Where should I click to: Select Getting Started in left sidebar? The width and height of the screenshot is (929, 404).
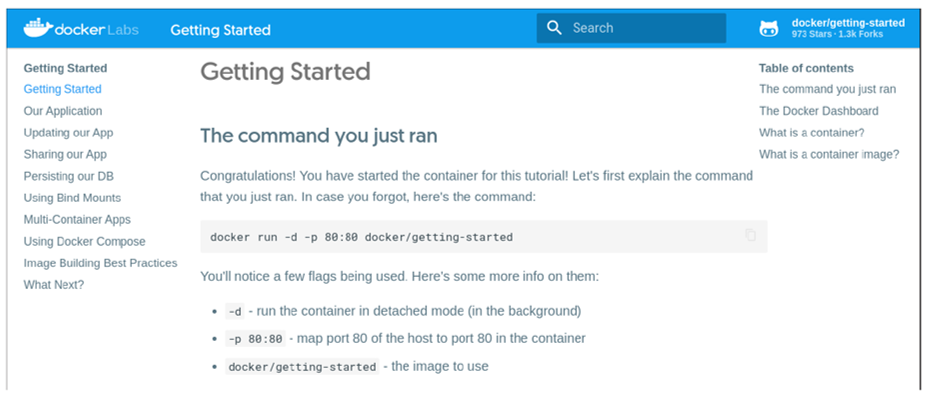(62, 90)
